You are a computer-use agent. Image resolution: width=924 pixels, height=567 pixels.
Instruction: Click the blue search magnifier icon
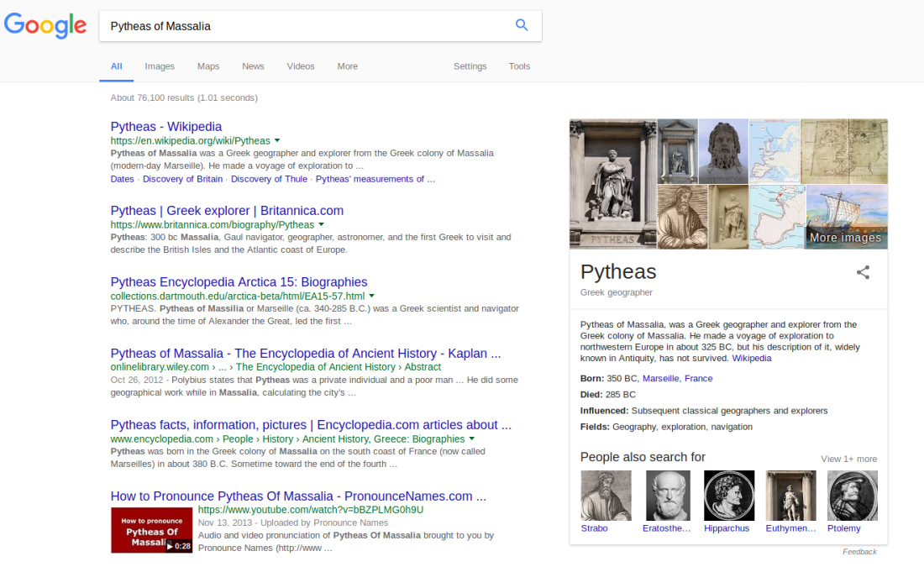(x=522, y=26)
